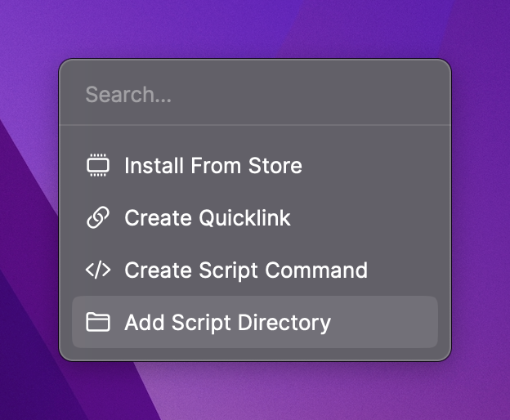This screenshot has height=420, width=510.
Task: Click the folder icon for Add Script Directory
Action: pos(98,322)
